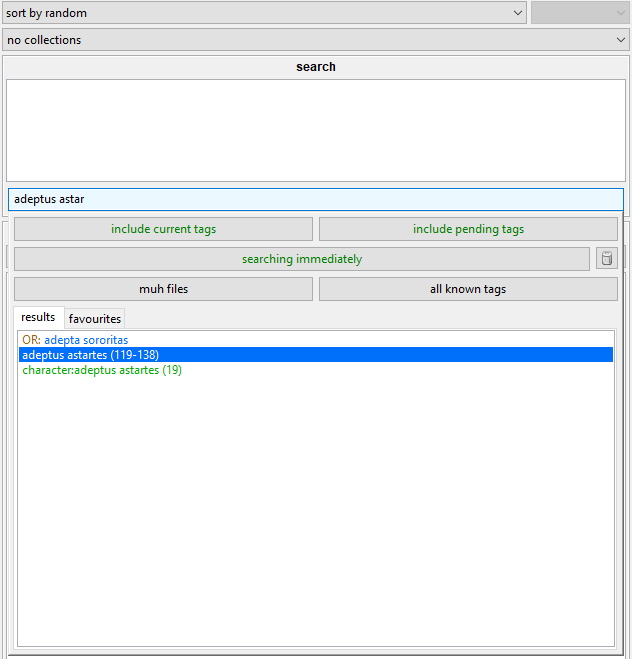Select 'adeptus astartes (119-138)' result
This screenshot has width=632, height=659.
pyautogui.click(x=316, y=355)
